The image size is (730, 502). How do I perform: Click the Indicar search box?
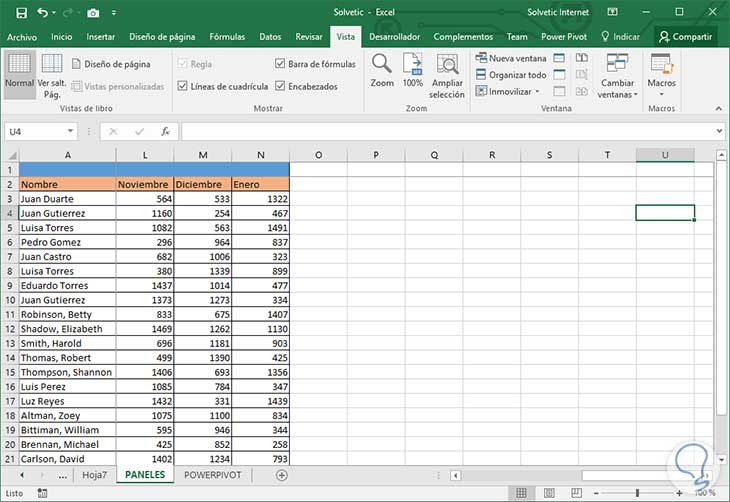pyautogui.click(x=621, y=37)
